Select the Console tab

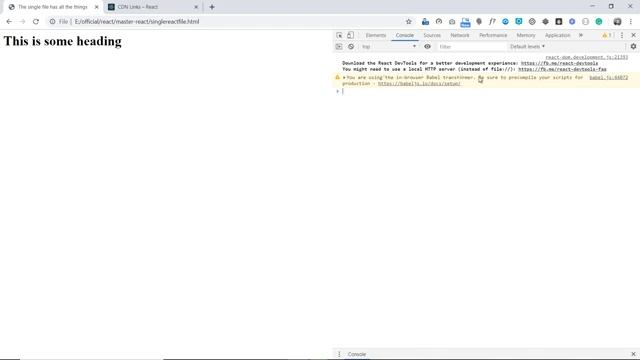tap(404, 36)
